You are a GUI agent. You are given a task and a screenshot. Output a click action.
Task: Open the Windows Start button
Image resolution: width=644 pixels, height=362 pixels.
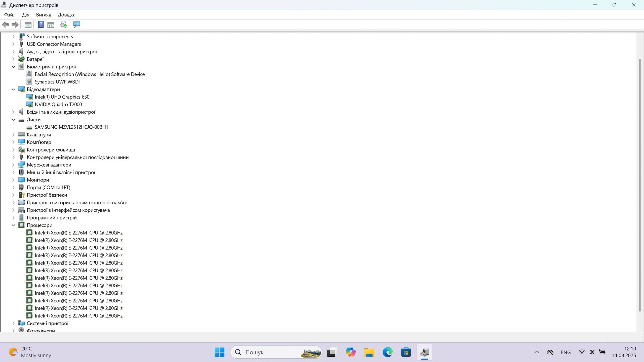(220, 352)
